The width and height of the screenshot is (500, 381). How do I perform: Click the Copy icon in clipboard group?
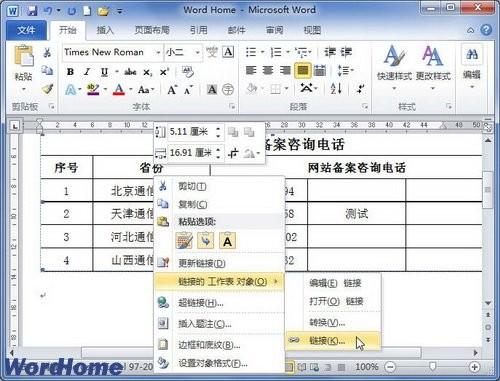pos(47,70)
